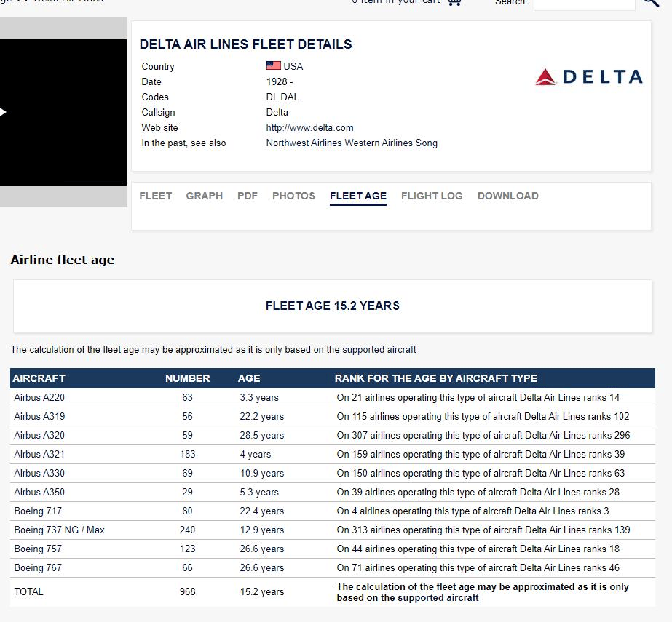Select the FLEET AGE tab
The image size is (672, 622).
(x=358, y=196)
